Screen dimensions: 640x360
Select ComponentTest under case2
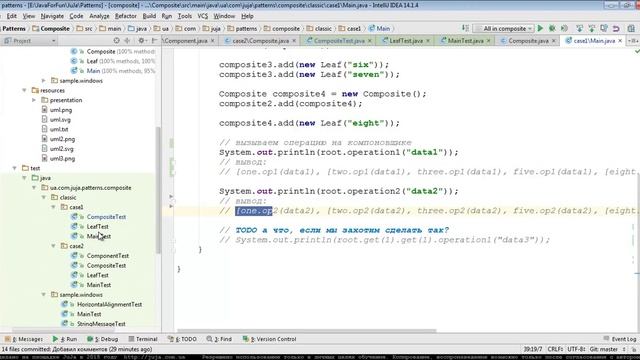[108, 256]
